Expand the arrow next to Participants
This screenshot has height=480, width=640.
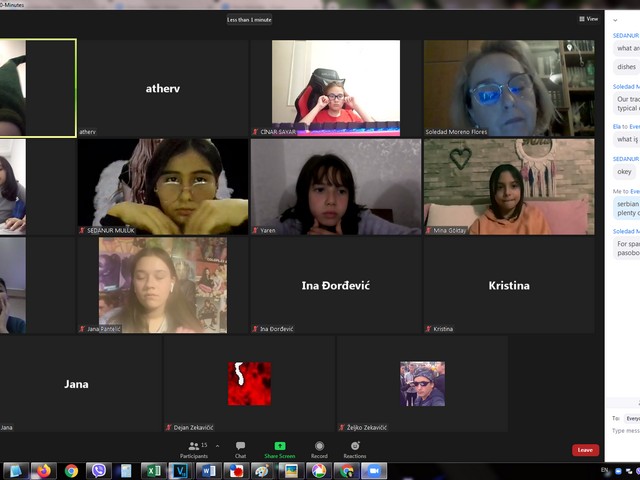pos(218,446)
